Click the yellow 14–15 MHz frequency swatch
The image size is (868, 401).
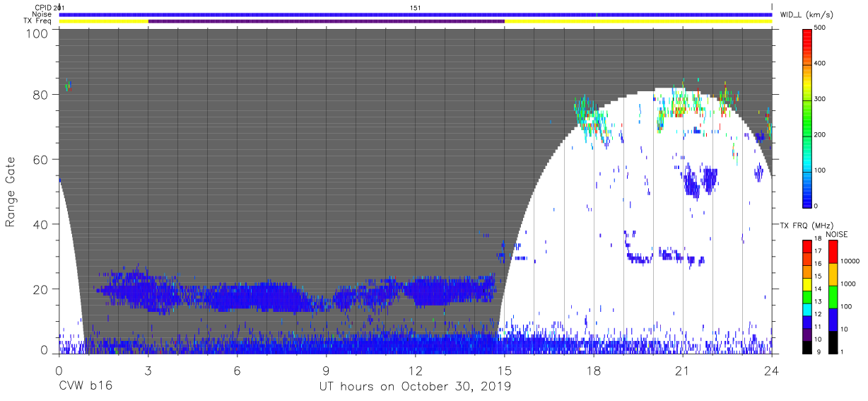(807, 284)
